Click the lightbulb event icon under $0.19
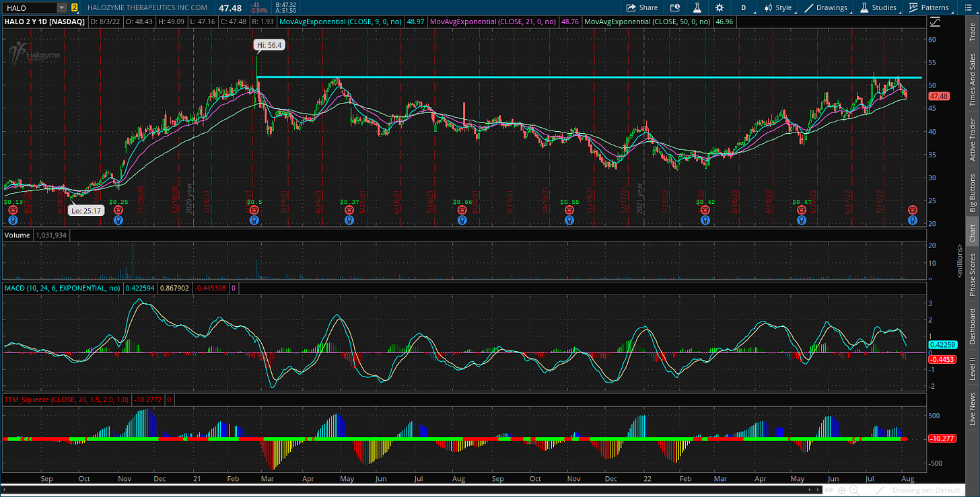The image size is (980, 497). [x=13, y=219]
